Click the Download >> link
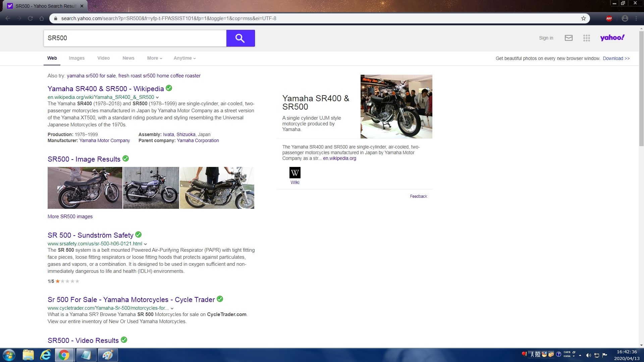644x362 pixels. tap(616, 58)
